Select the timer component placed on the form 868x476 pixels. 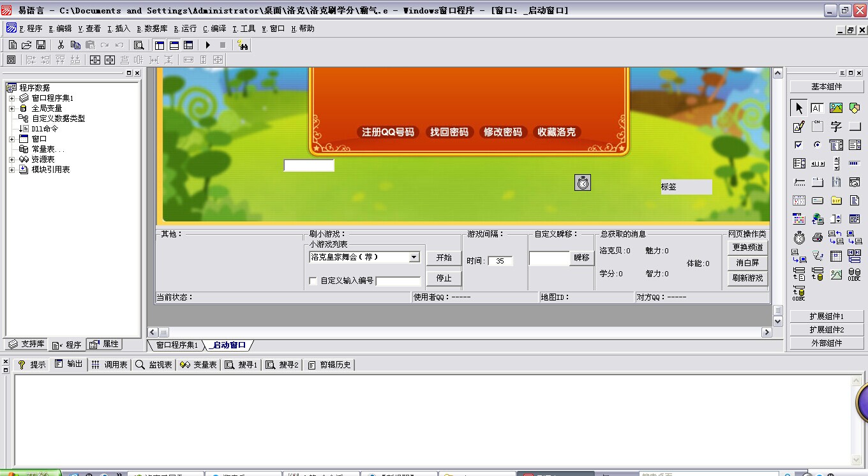[x=583, y=182]
